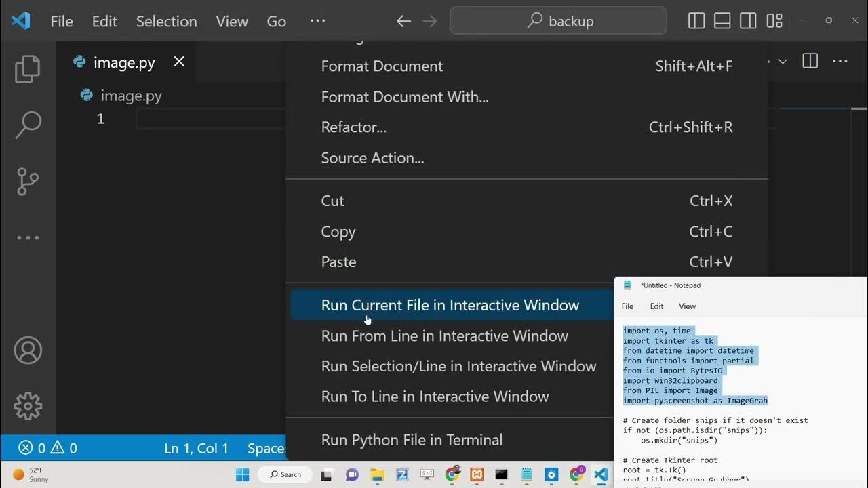Screen dimensions: 868x488
Task: Click the backup search box in title bar
Action: (x=558, y=21)
